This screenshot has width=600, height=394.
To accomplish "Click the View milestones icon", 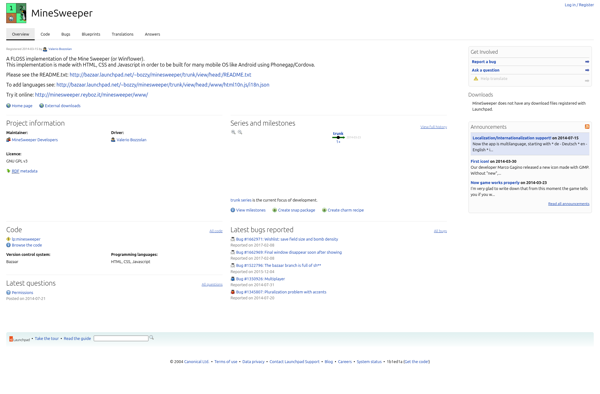I will [233, 210].
